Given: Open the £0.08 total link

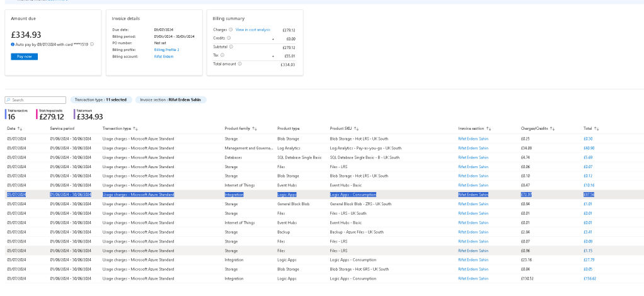Looking at the screenshot, I should pyautogui.click(x=588, y=241).
